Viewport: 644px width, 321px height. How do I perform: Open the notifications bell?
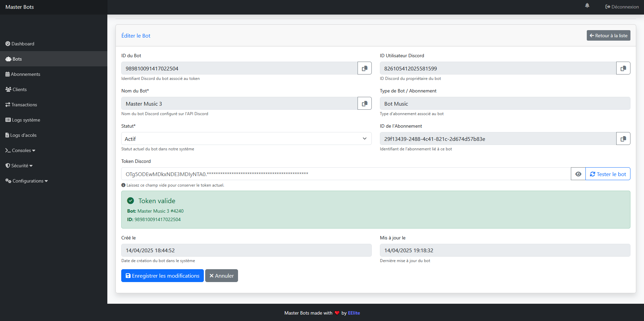587,6
